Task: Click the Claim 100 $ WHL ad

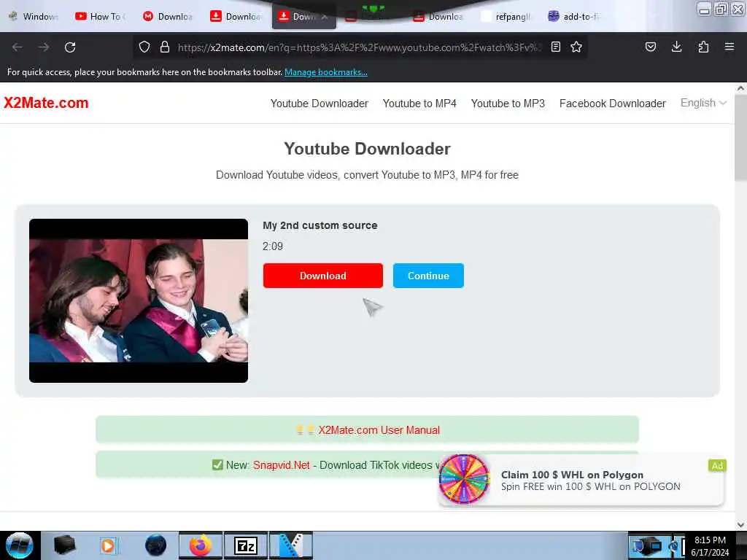Action: point(581,480)
